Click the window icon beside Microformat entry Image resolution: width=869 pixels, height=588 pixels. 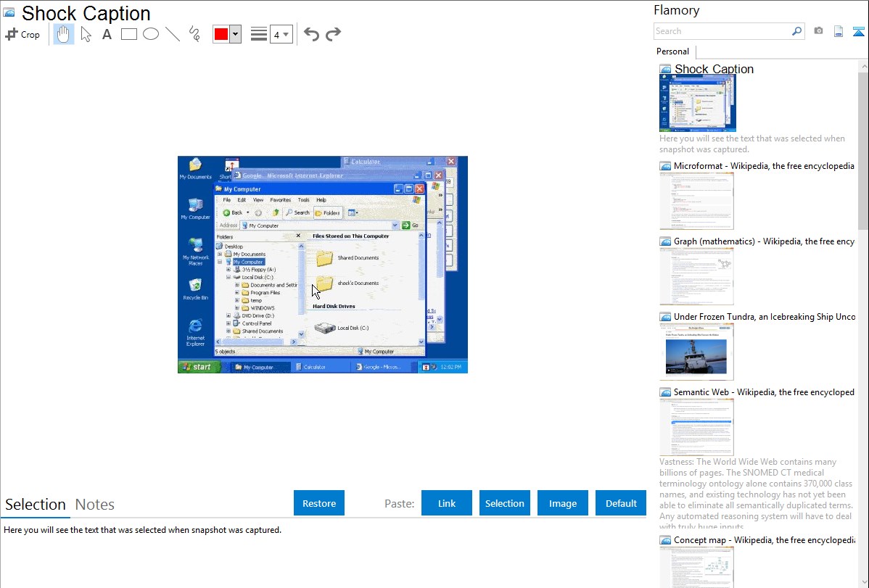click(x=665, y=166)
